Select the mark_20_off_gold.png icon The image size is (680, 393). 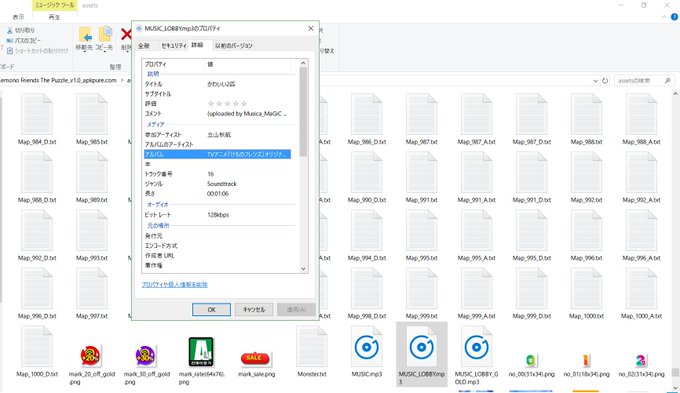[91, 356]
